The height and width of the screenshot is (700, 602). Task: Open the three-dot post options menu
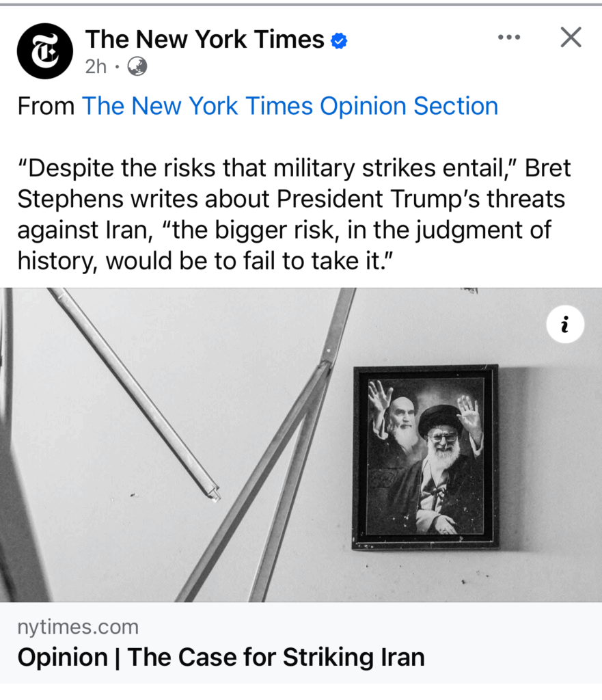[x=509, y=37]
